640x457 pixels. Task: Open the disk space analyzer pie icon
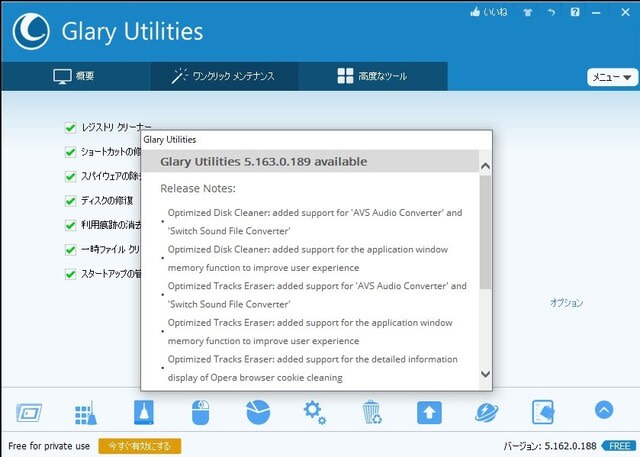coord(258,412)
